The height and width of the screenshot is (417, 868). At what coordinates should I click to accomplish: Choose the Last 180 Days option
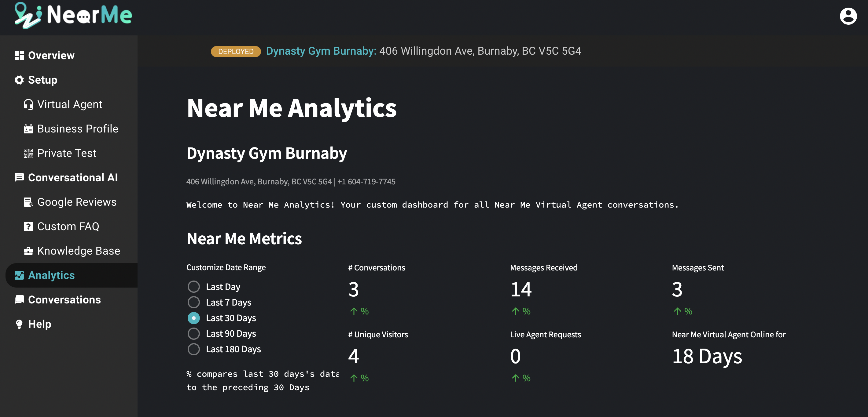(194, 349)
